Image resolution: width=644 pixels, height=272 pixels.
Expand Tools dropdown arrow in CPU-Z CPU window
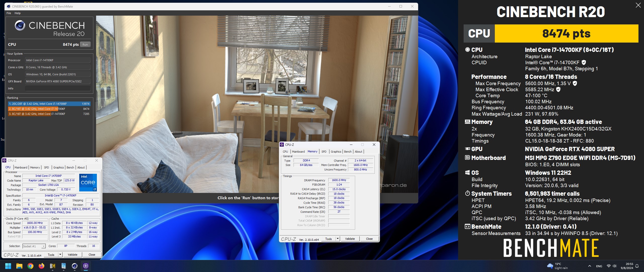click(x=60, y=255)
